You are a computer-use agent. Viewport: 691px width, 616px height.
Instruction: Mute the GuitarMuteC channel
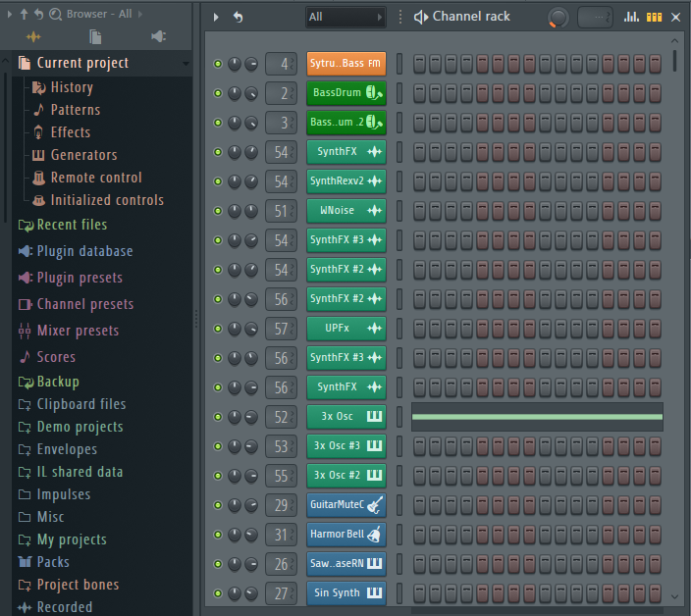(x=218, y=505)
